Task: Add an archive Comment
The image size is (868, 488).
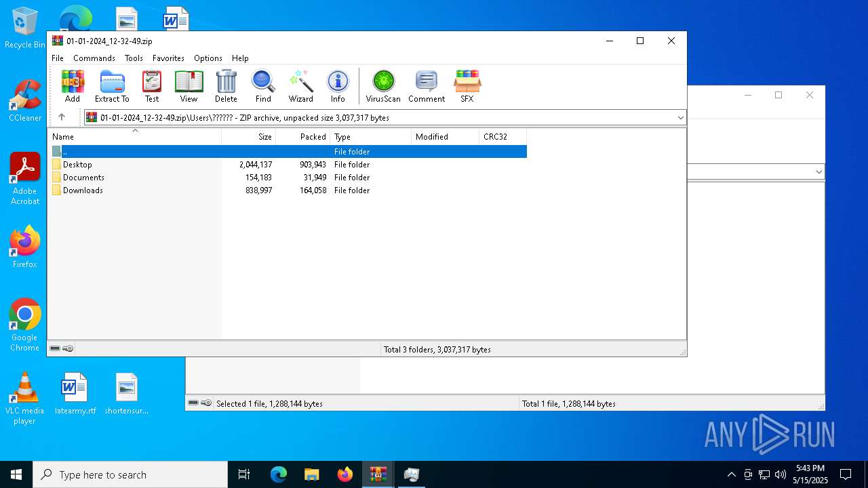Action: point(427,86)
